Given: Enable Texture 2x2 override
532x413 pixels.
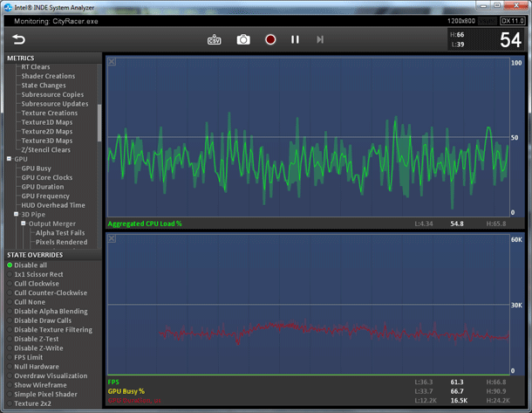Looking at the screenshot, I should click(x=29, y=403).
